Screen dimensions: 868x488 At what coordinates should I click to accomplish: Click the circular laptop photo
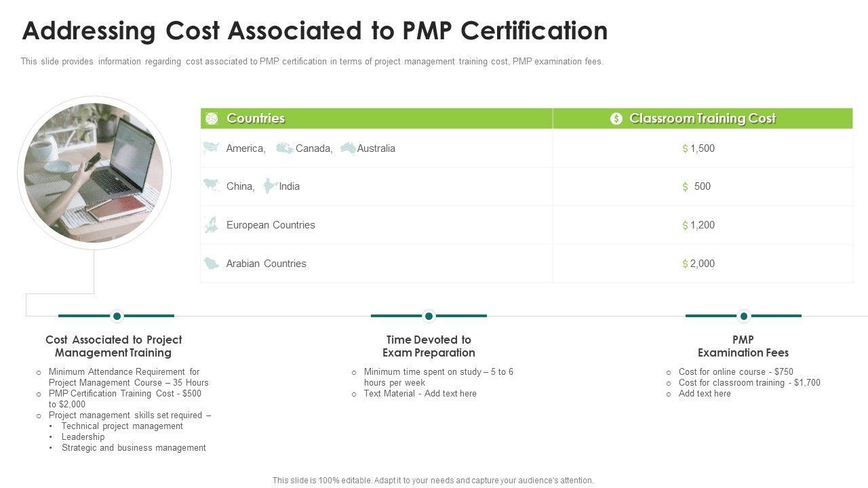[94, 172]
